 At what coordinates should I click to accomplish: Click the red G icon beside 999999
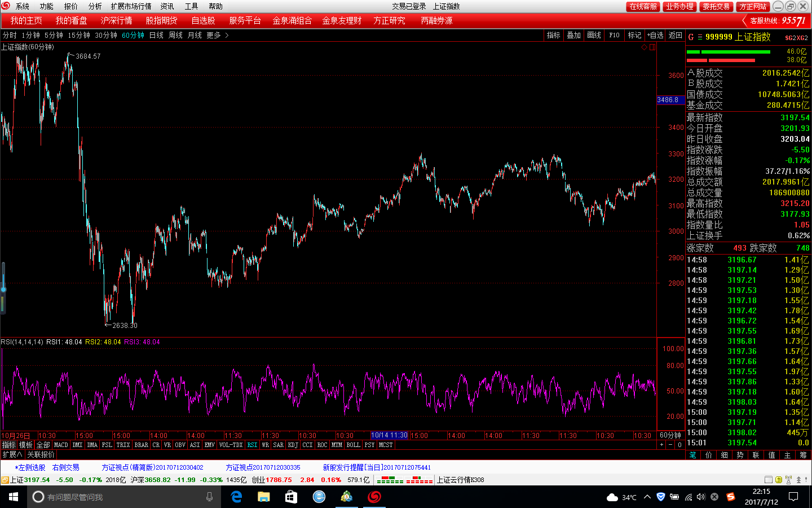coord(691,37)
